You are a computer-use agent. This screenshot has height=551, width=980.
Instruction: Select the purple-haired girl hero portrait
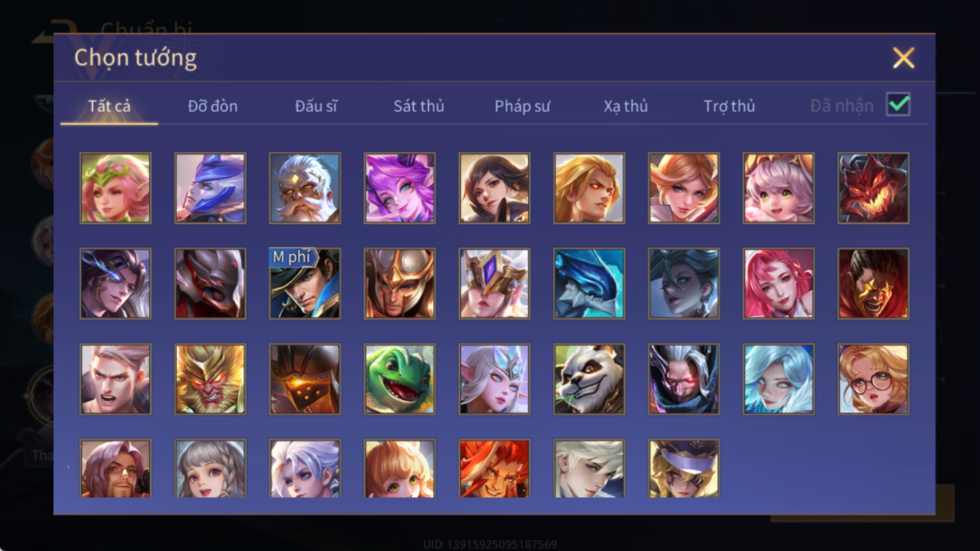tap(400, 188)
